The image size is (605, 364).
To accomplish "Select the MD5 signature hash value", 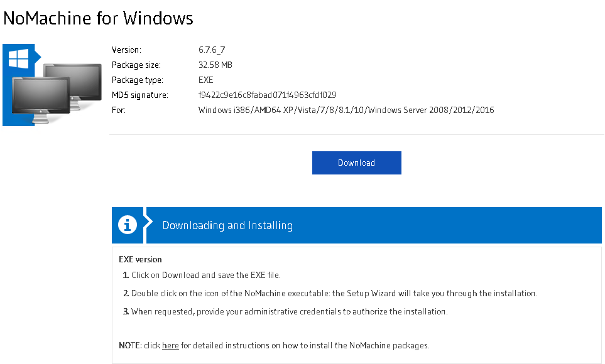I will (x=267, y=95).
